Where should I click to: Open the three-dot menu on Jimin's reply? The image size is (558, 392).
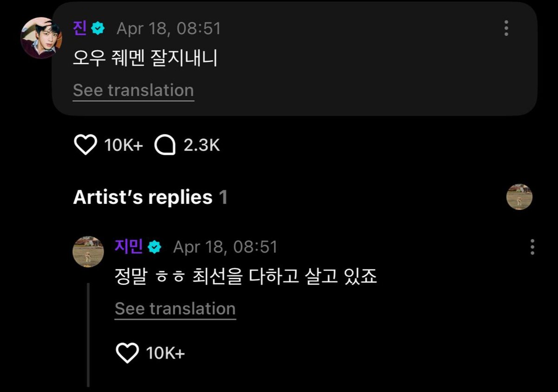tap(532, 247)
